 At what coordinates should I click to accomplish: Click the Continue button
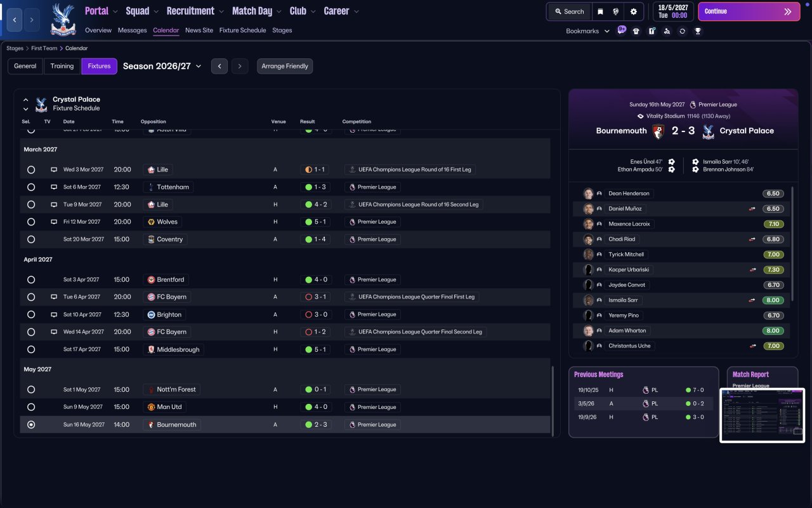tap(749, 11)
